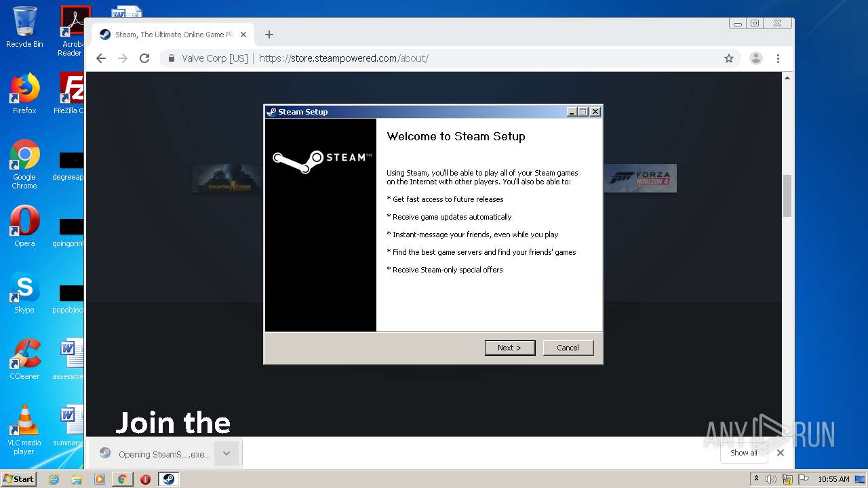Open the Chrome three-dot menu
868x488 pixels.
(x=778, y=58)
